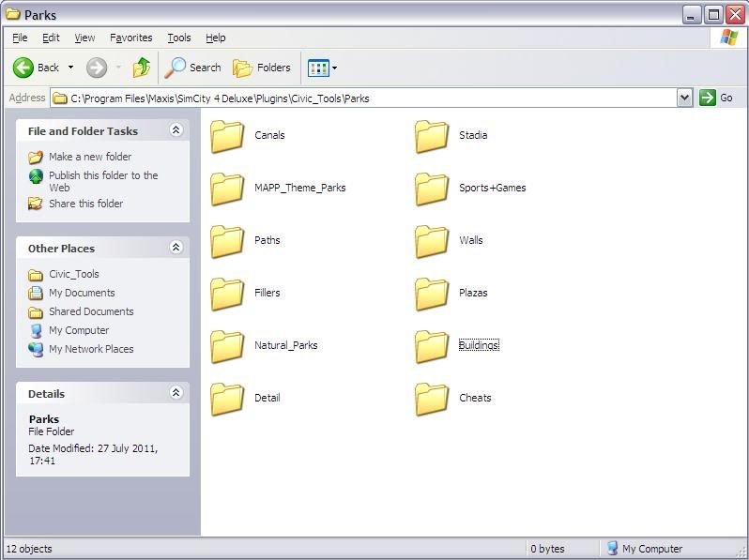Click the Plazas folder name
Image resolution: width=749 pixels, height=560 pixels.
click(x=473, y=293)
